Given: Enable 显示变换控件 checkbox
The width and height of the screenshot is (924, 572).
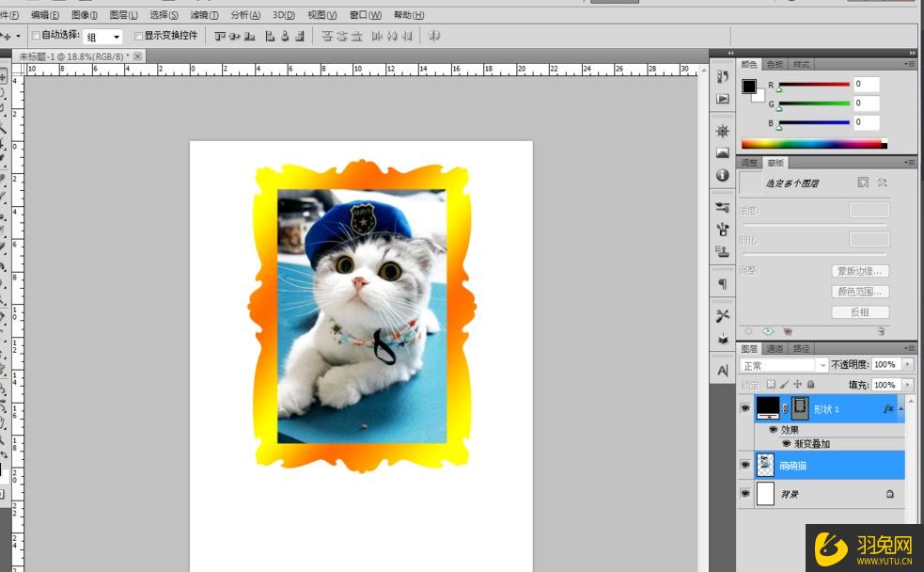Looking at the screenshot, I should (138, 36).
